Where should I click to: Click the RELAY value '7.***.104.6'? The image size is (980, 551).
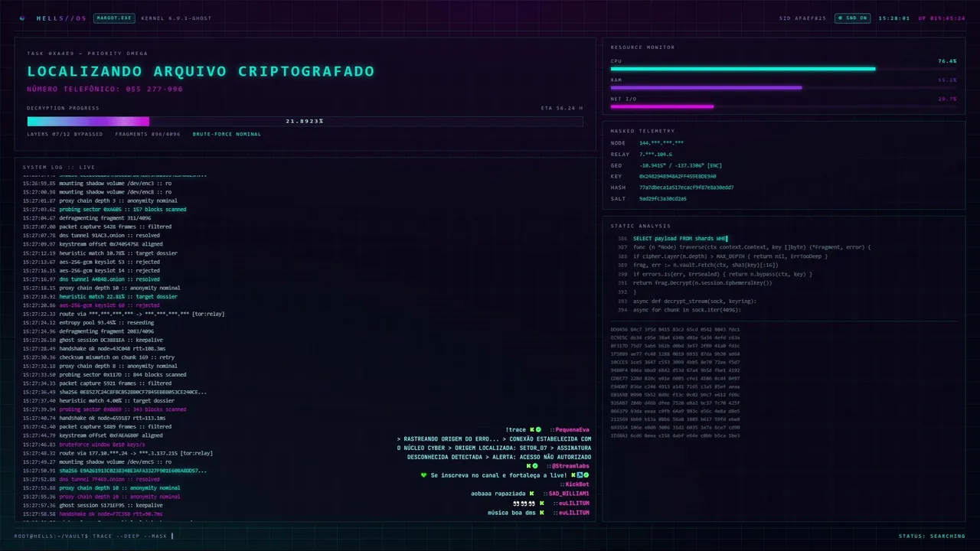655,155
